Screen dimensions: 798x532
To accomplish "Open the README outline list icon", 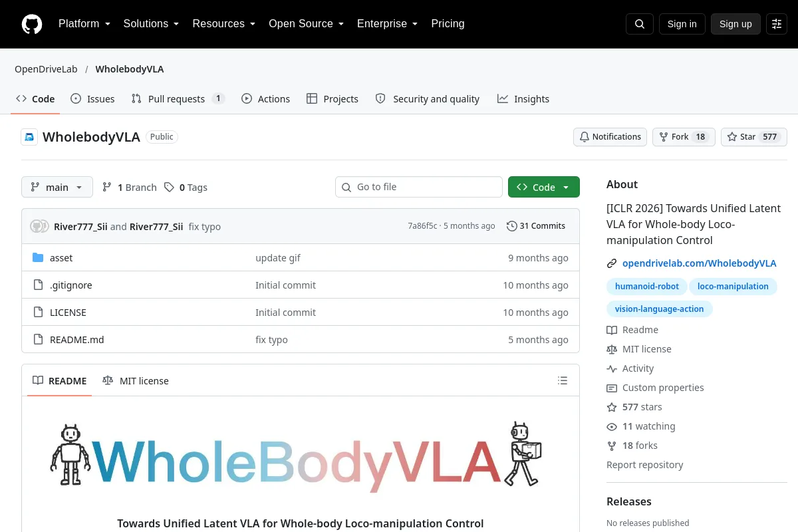I will [563, 381].
